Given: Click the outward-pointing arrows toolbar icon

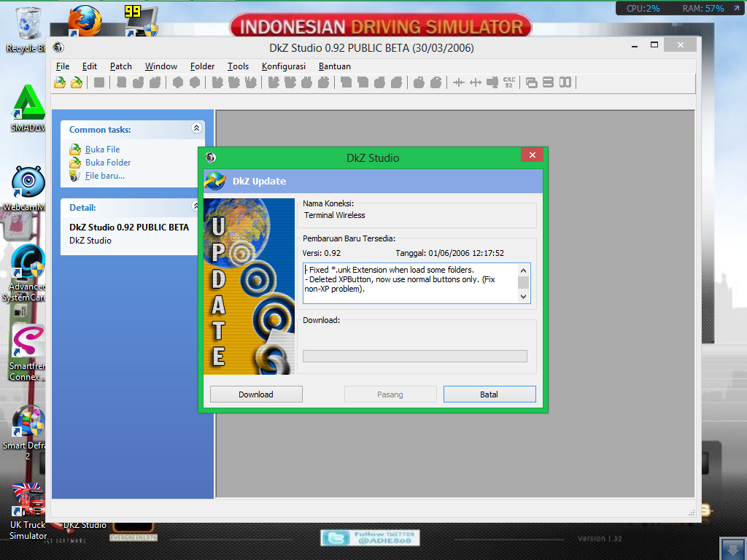Looking at the screenshot, I should click(x=476, y=82).
